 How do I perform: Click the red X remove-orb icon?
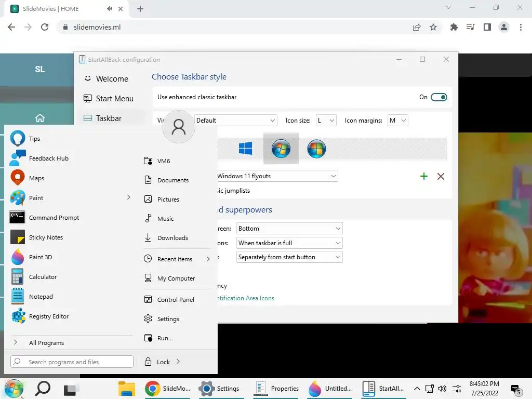[x=441, y=176]
